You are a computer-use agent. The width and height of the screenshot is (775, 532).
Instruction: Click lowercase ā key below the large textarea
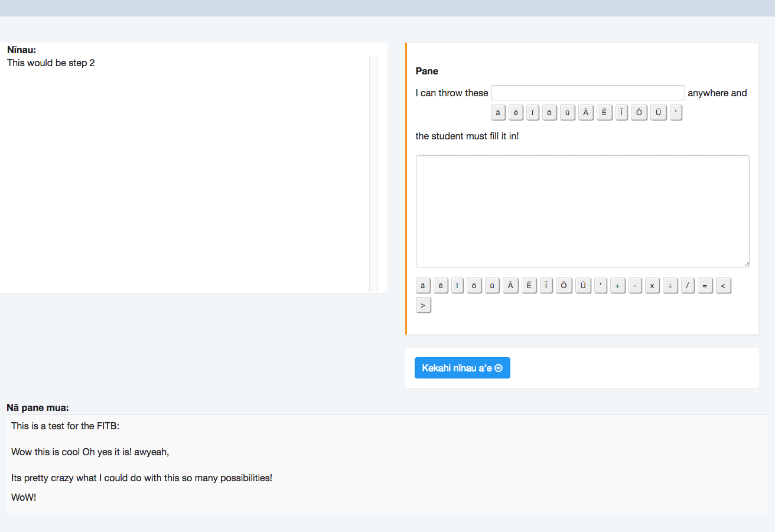click(423, 286)
